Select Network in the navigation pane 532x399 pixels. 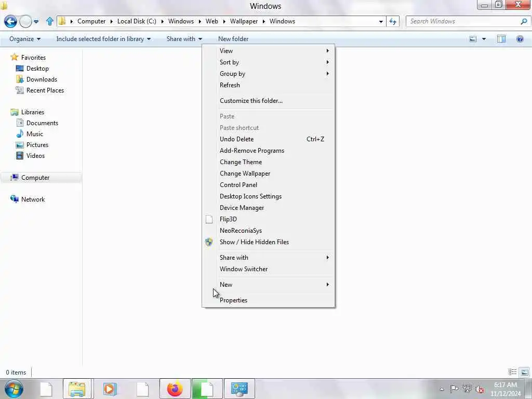tap(33, 199)
